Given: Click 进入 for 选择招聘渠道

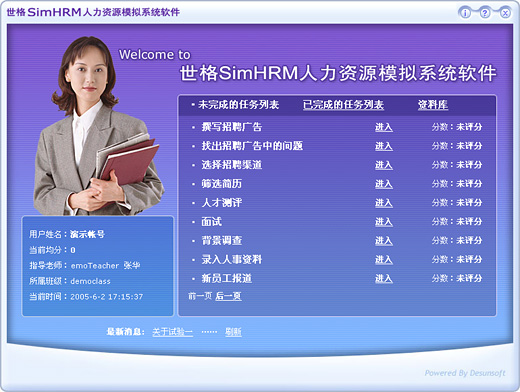Looking at the screenshot, I should click(384, 165).
